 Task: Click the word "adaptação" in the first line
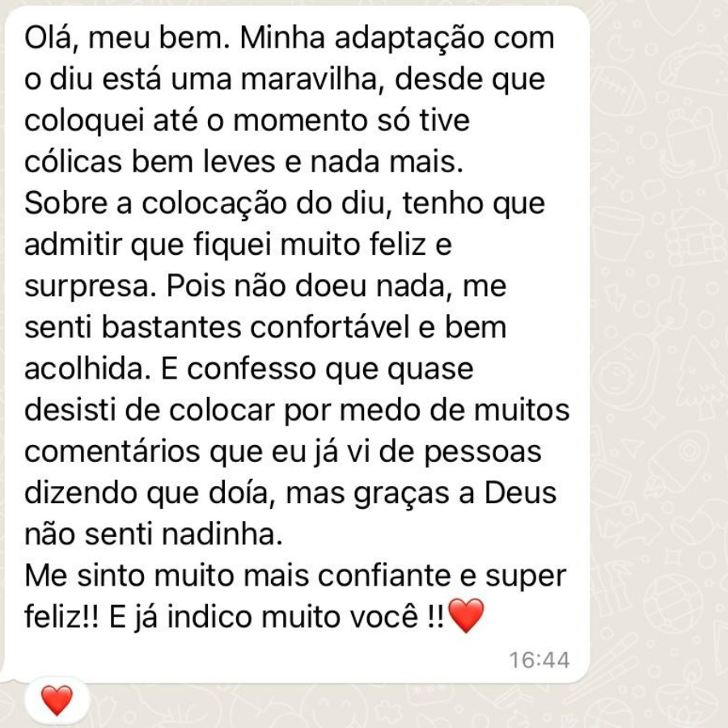click(409, 37)
